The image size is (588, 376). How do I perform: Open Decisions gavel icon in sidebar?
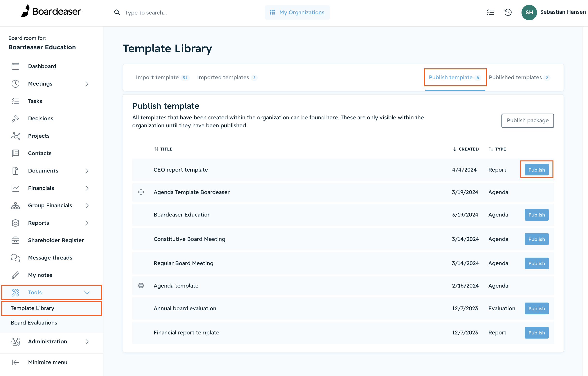point(15,118)
